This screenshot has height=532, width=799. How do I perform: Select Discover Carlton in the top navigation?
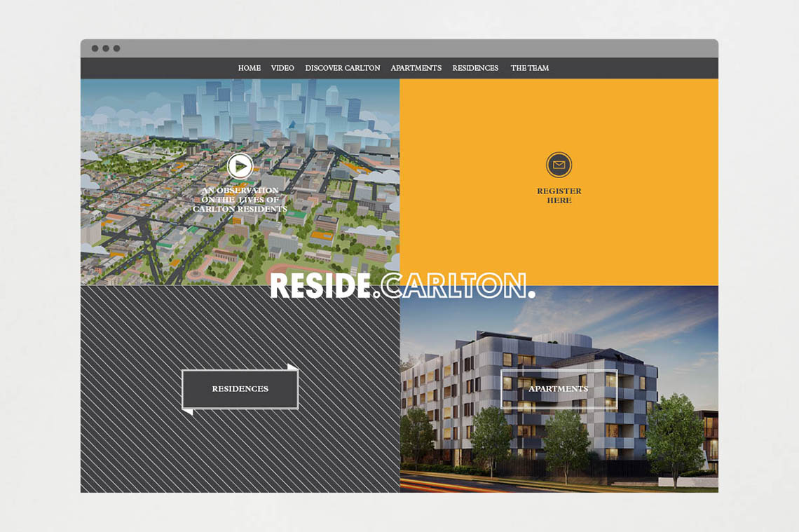(x=342, y=68)
